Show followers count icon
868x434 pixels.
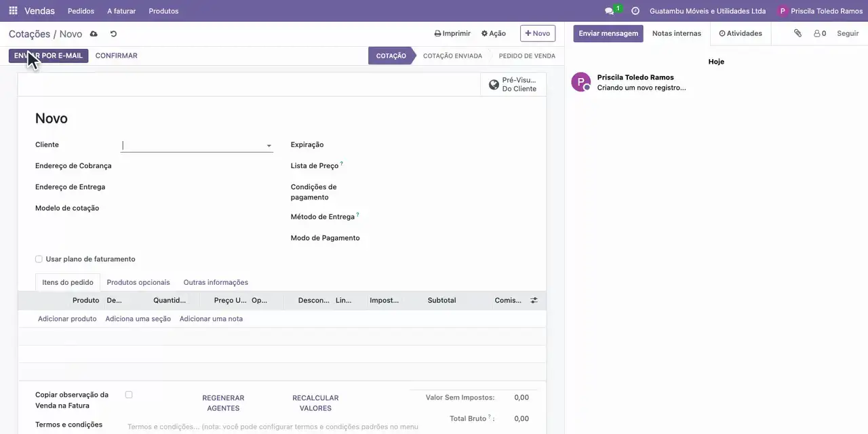820,33
